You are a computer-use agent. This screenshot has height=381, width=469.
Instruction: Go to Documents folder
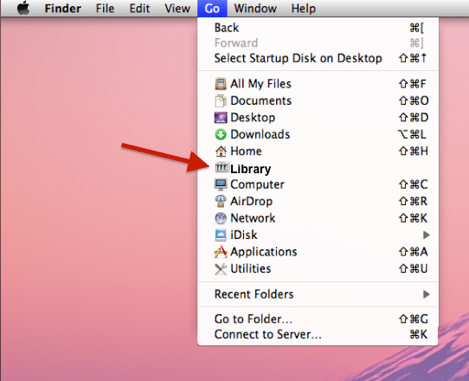(318, 101)
